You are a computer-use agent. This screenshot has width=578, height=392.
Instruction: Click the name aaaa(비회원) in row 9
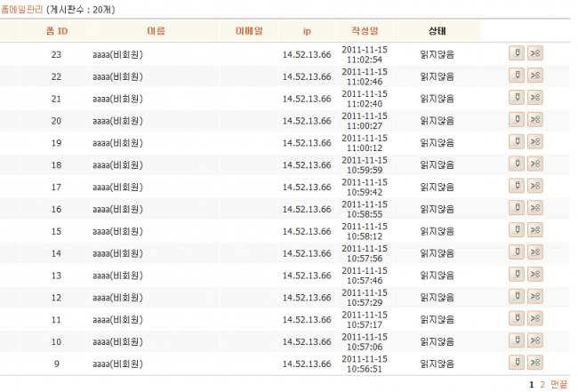(117, 364)
